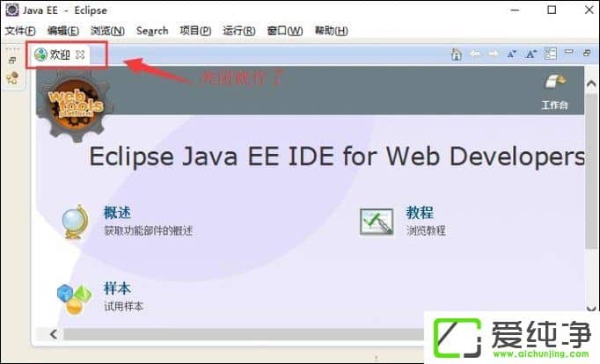600x364 pixels.
Task: Restore the minimized view stack on left trim
Action: 12,61
